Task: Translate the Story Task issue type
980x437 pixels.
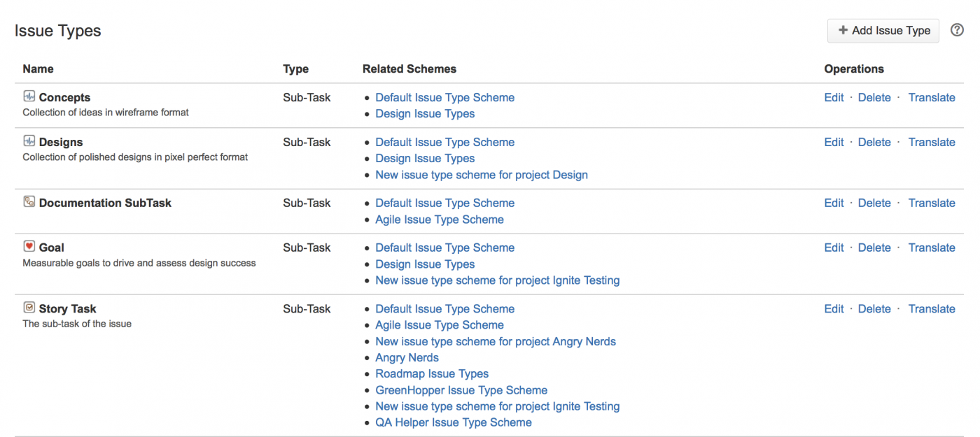Action: point(931,309)
